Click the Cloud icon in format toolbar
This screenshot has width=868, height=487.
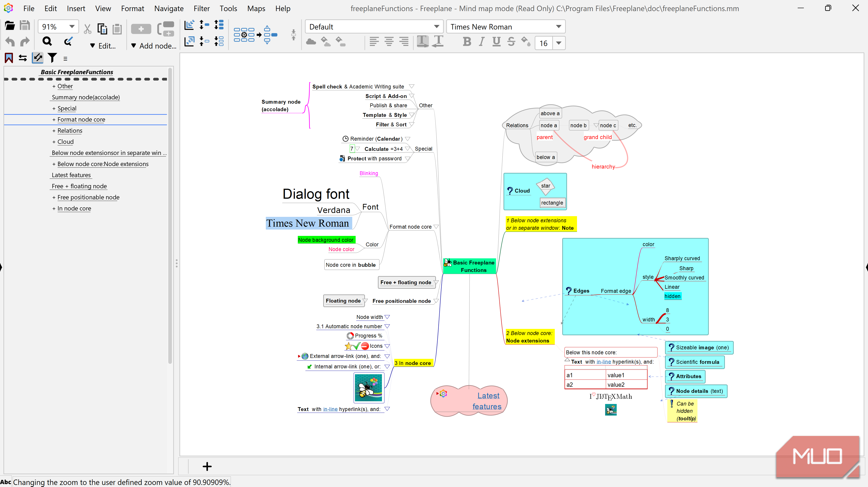click(x=311, y=42)
